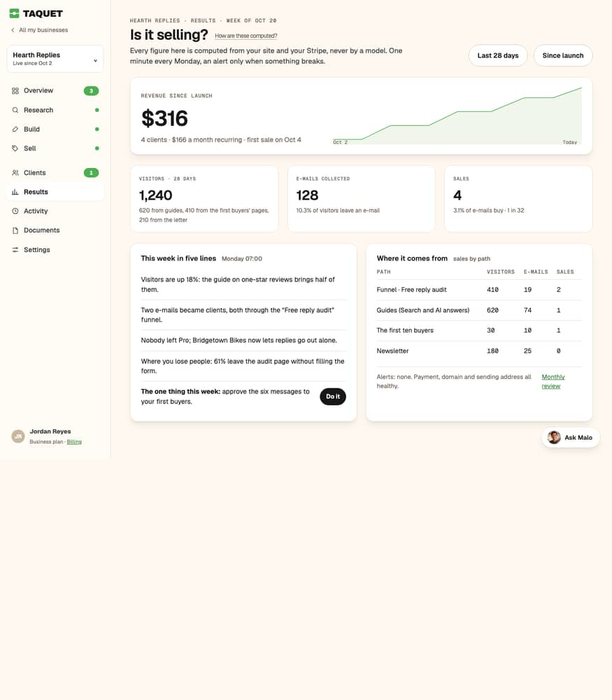
Task: Go to the Sell section
Action: pyautogui.click(x=55, y=148)
